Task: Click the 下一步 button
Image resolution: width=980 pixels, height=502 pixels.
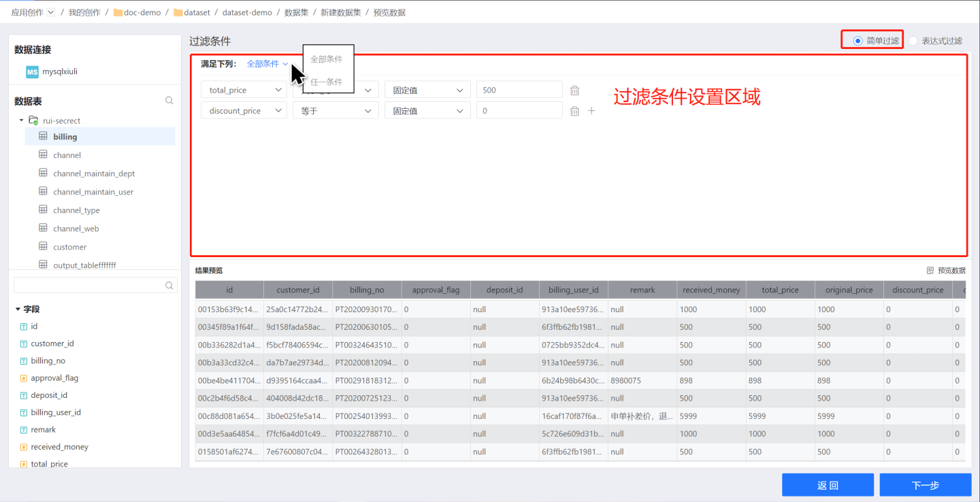Action: tap(925, 485)
